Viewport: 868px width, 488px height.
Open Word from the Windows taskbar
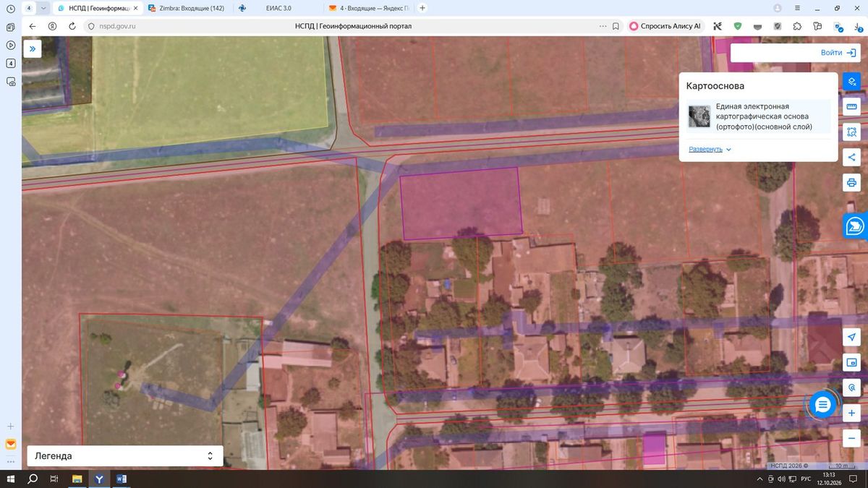(x=121, y=479)
